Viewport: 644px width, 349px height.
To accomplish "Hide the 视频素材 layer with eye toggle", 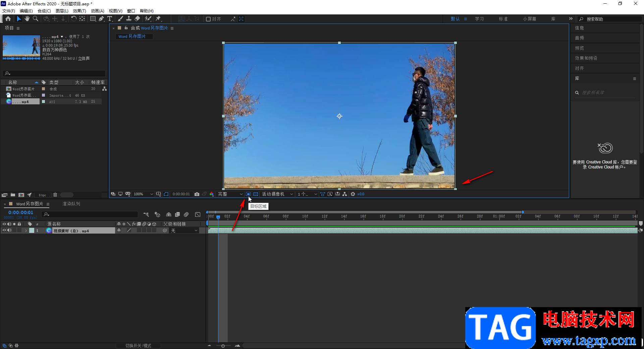I will 4,231.
